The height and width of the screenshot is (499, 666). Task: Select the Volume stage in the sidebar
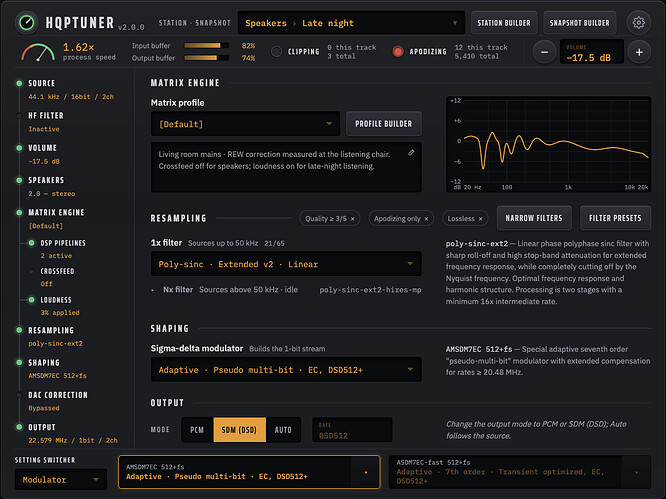click(42, 148)
